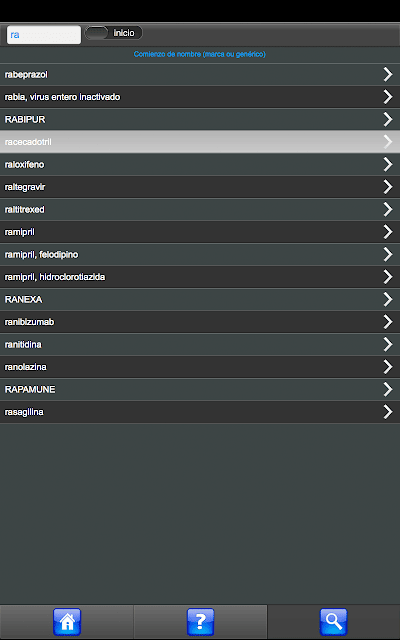This screenshot has height=640, width=400.
Task: Open rabia, virus entero inactivado entry
Action: (x=200, y=97)
